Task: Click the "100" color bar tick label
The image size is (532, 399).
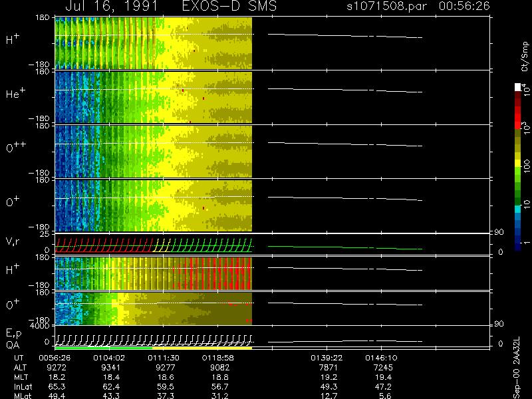Action: point(527,166)
